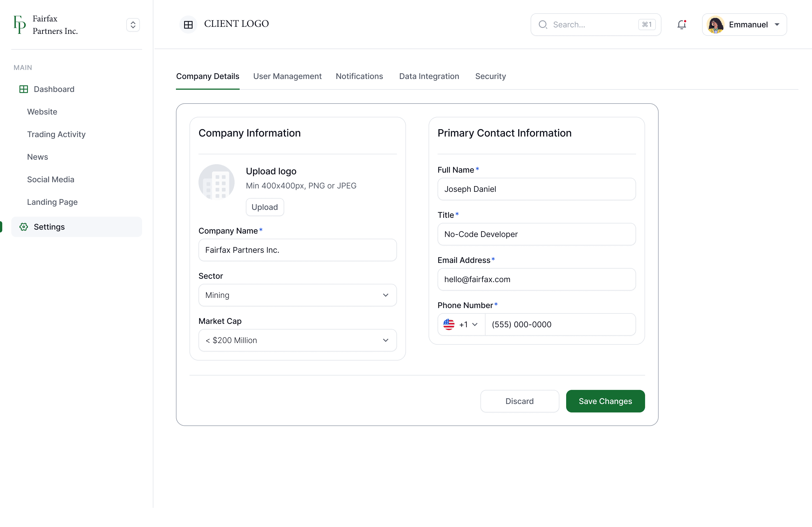Open Trading Activity in the sidebar

tap(56, 134)
